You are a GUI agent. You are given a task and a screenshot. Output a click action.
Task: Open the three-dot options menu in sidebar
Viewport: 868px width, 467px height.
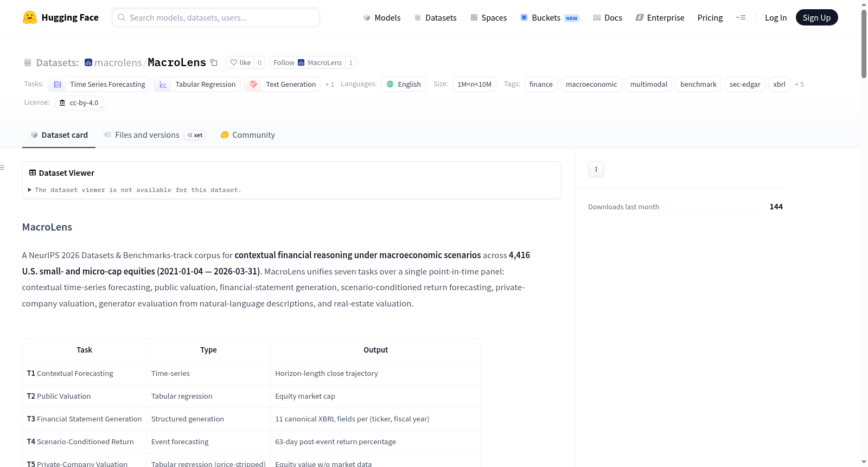[x=596, y=169]
